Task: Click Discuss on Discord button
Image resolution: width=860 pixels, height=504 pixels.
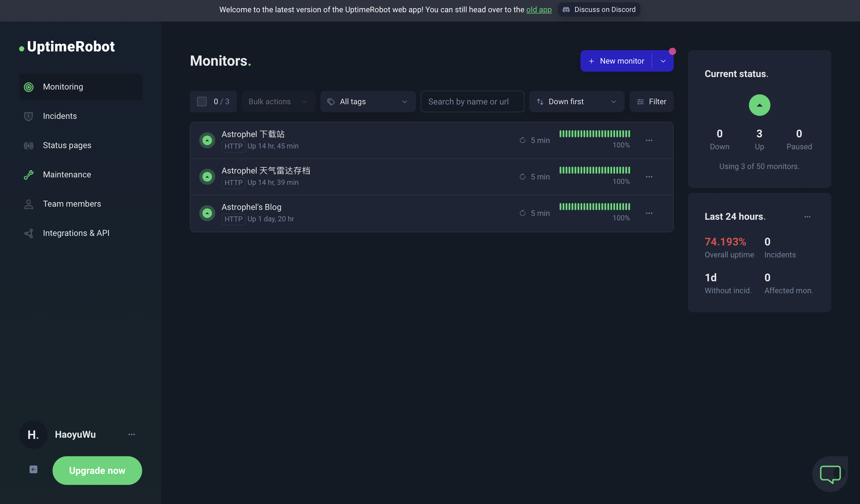Action: [x=599, y=10]
